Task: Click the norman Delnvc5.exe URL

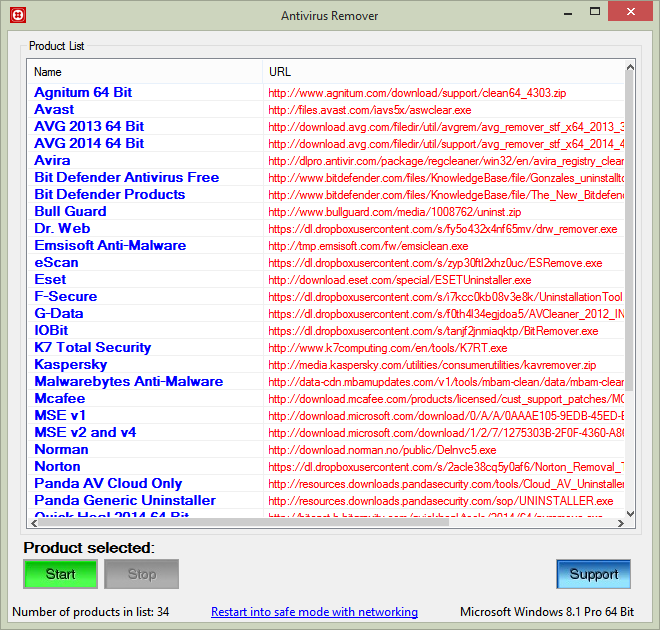Action: 382,450
